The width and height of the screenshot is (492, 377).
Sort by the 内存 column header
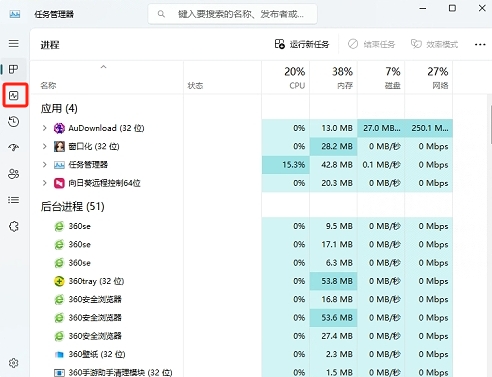333,77
